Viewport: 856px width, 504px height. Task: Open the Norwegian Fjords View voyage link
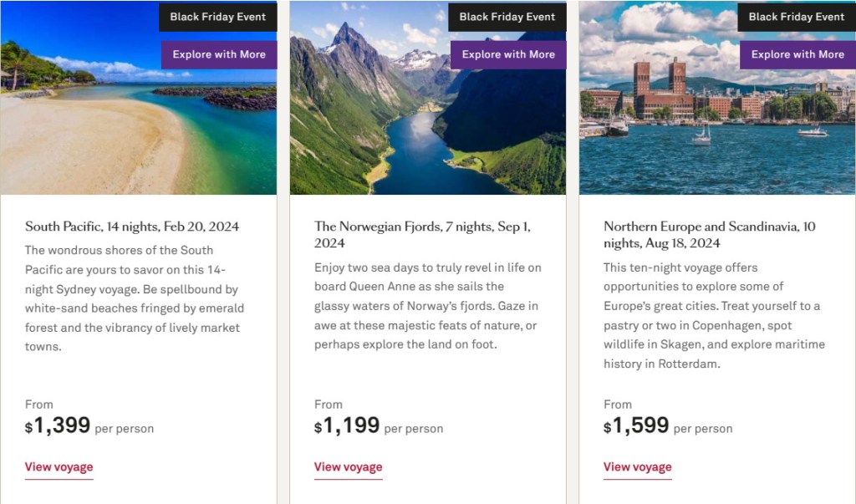[x=348, y=467]
